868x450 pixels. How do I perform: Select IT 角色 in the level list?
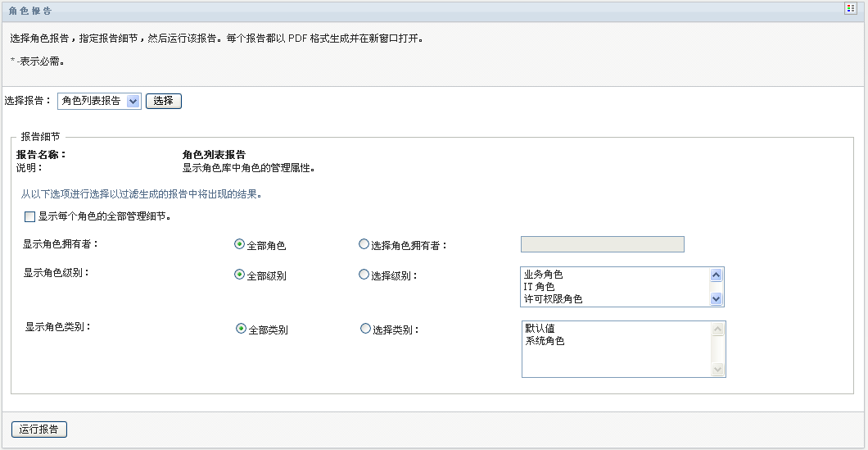click(540, 287)
